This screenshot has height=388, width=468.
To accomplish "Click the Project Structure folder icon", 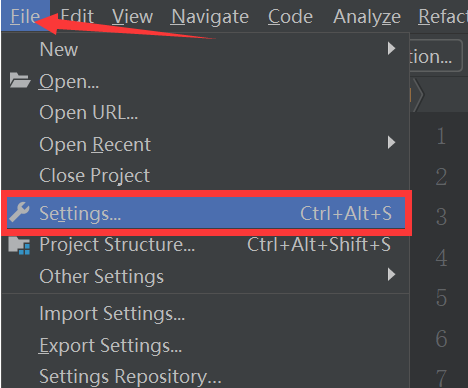I will click(19, 245).
